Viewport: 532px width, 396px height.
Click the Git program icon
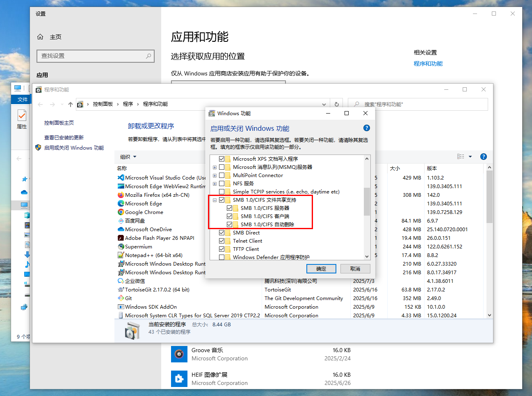point(121,298)
